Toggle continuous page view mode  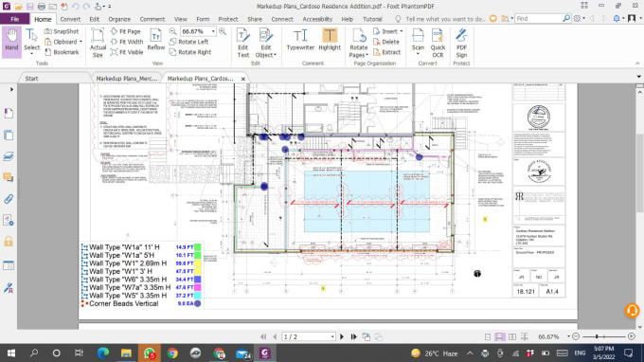click(x=499, y=337)
